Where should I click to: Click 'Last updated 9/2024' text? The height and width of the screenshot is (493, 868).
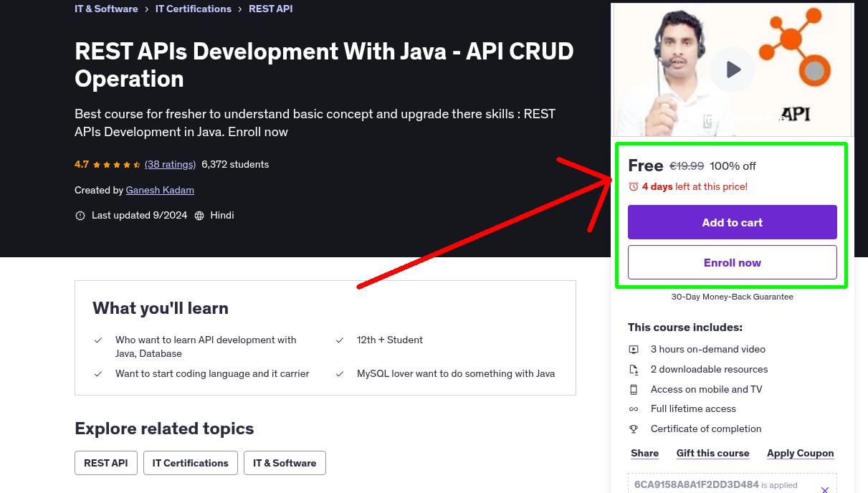139,215
